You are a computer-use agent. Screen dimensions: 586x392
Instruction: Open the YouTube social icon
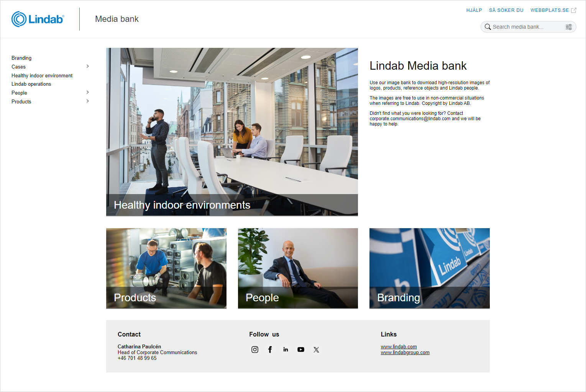[x=301, y=350]
